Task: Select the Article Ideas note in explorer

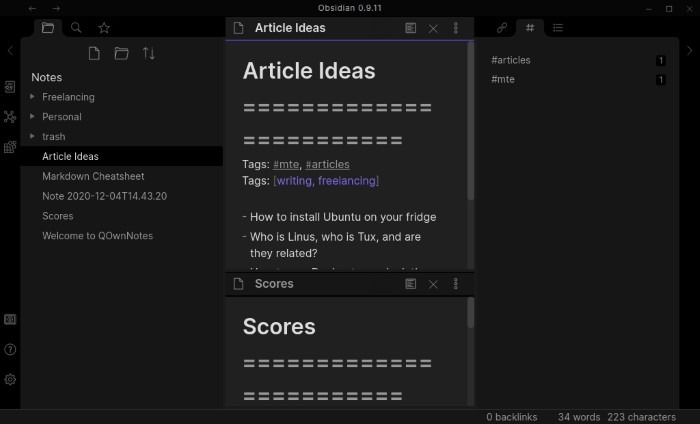Action: pos(122,156)
